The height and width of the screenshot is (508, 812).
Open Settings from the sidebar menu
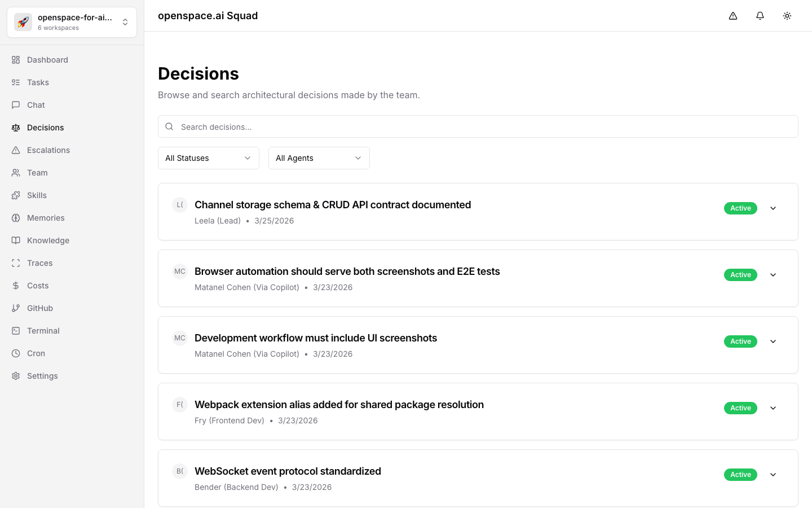(x=42, y=376)
